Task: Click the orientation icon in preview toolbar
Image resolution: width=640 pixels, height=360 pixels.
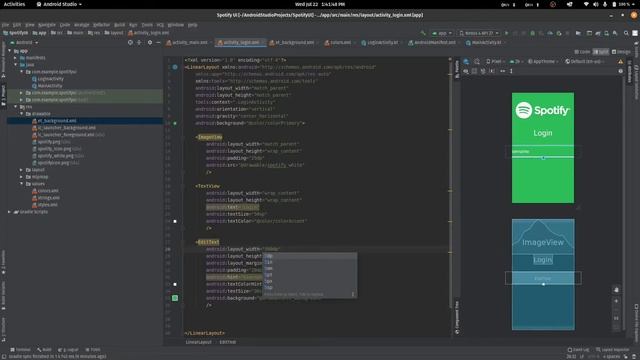Action: 477,61
